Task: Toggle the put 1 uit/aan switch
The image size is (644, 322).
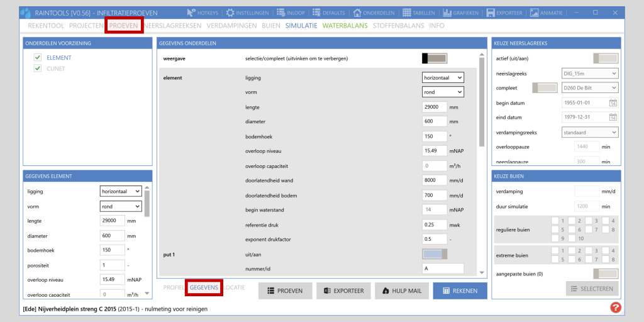Action: point(434,254)
